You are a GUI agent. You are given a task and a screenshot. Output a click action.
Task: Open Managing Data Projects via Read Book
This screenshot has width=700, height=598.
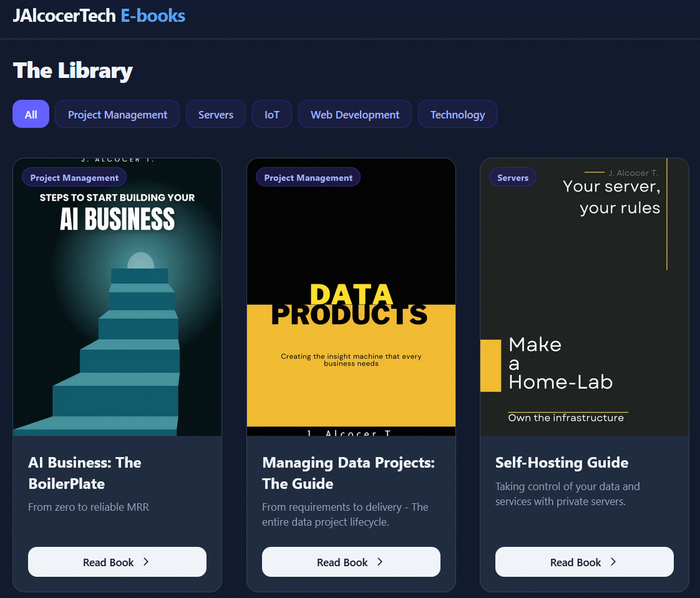coord(351,561)
